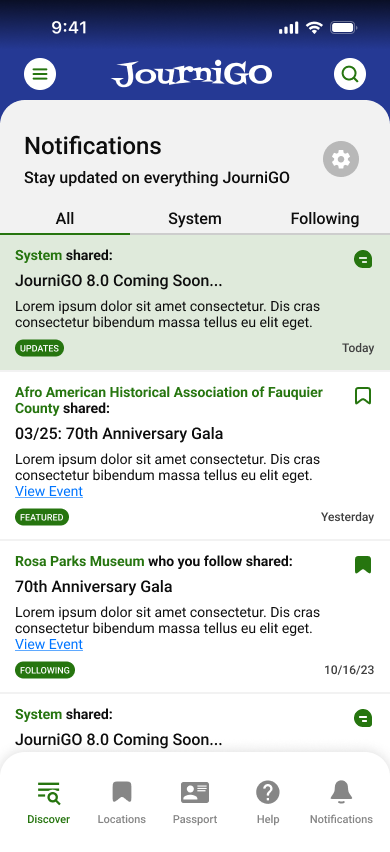Tap the search magnifier icon
Screen dimensions: 390x852
(350, 73)
